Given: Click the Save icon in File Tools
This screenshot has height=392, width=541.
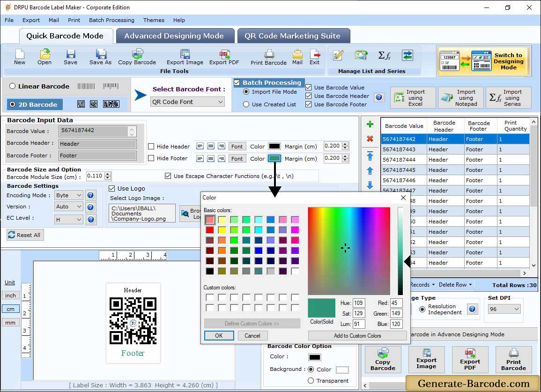Looking at the screenshot, I should tap(70, 57).
